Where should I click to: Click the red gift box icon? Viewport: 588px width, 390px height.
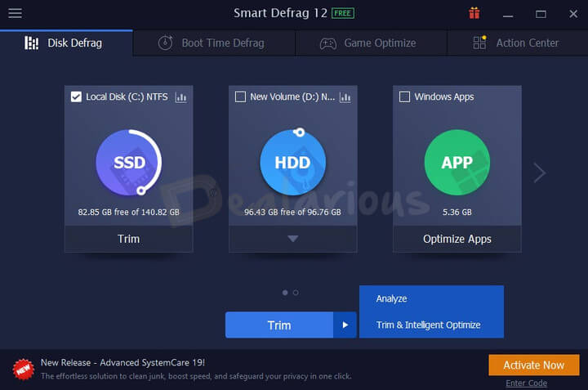pos(474,14)
